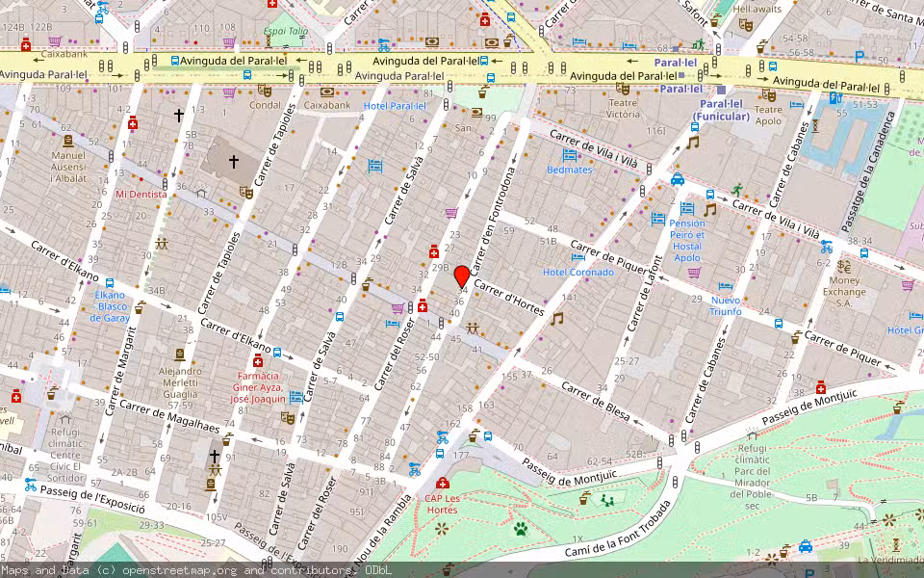Viewport: 924px width, 578px height.
Task: Select the Hotel Coronado label
Action: pos(578,272)
